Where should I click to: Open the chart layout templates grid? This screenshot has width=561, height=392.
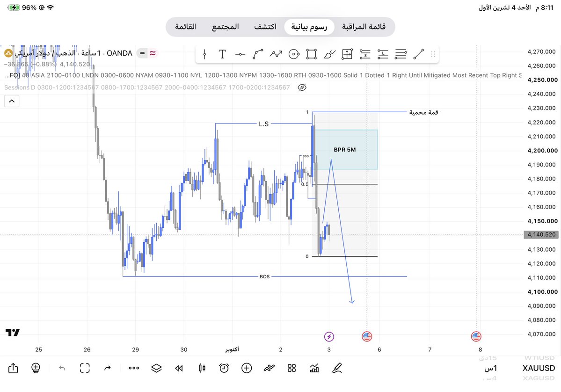point(291,368)
